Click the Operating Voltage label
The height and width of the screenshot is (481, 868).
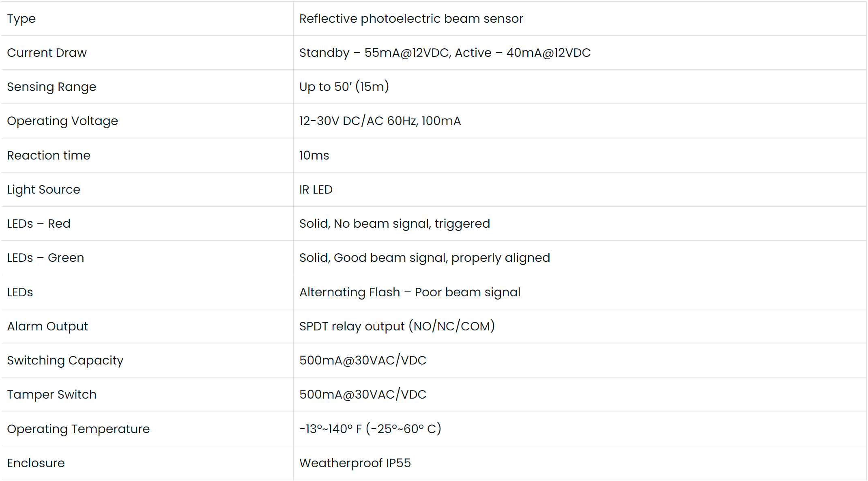click(62, 121)
